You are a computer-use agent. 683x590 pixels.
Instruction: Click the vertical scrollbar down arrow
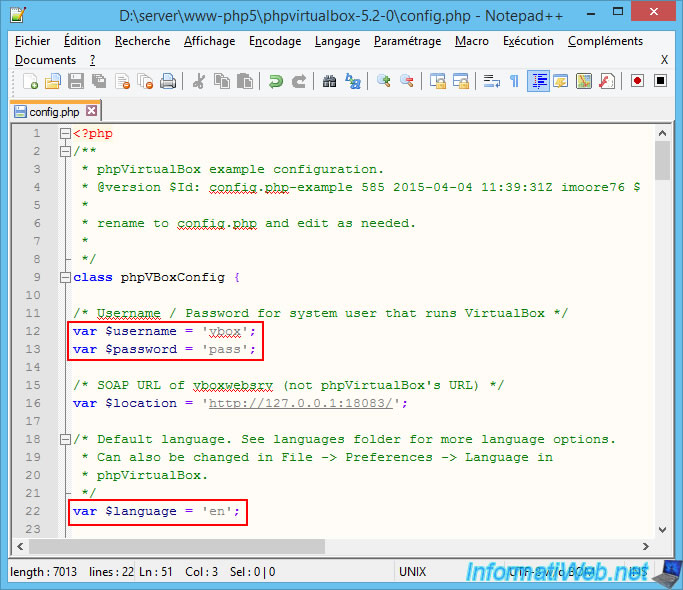tap(662, 529)
